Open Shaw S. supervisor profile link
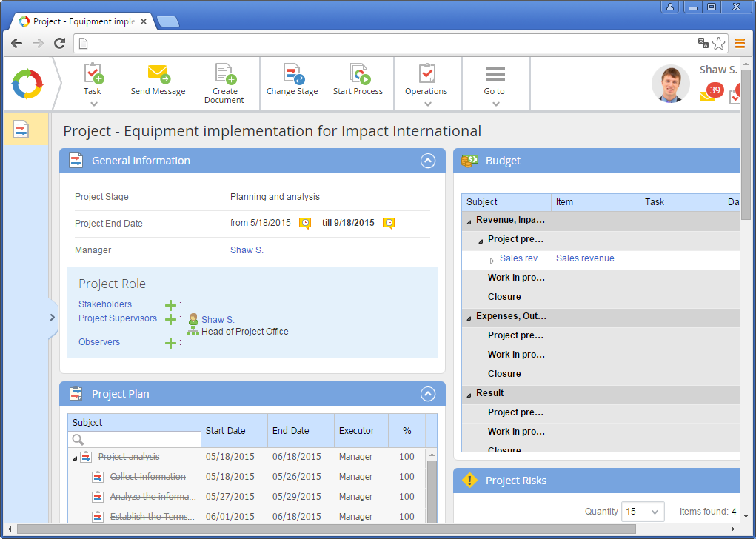This screenshot has height=539, width=756. click(218, 320)
